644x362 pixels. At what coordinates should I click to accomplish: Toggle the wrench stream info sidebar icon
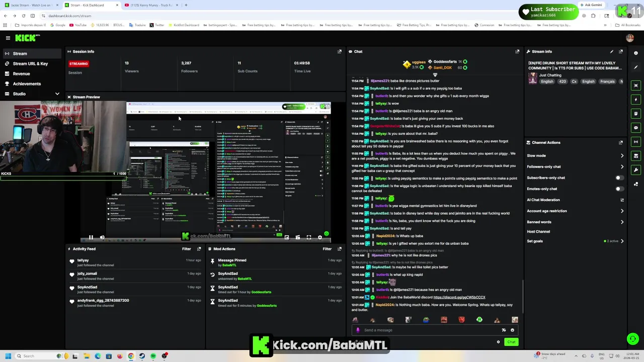click(x=636, y=170)
